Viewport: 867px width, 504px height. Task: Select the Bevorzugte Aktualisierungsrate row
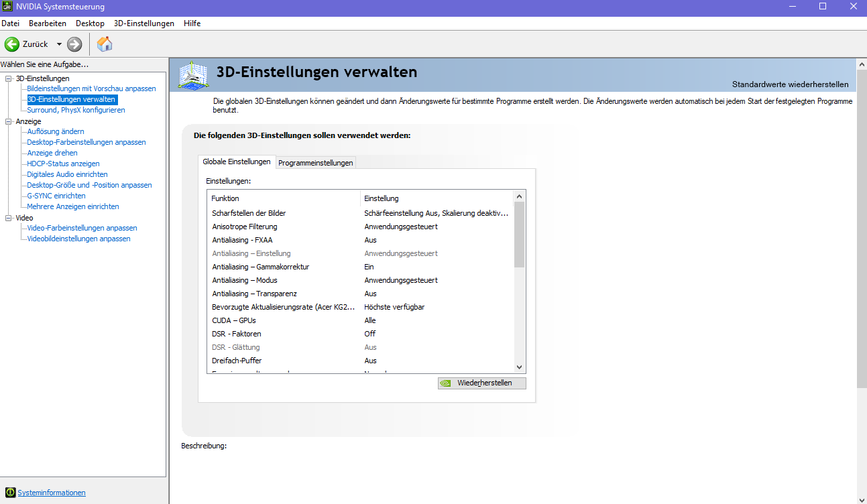361,307
